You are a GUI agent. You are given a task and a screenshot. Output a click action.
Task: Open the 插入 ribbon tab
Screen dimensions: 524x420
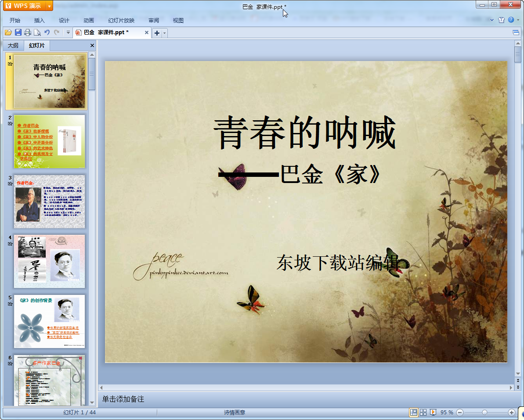pos(39,20)
